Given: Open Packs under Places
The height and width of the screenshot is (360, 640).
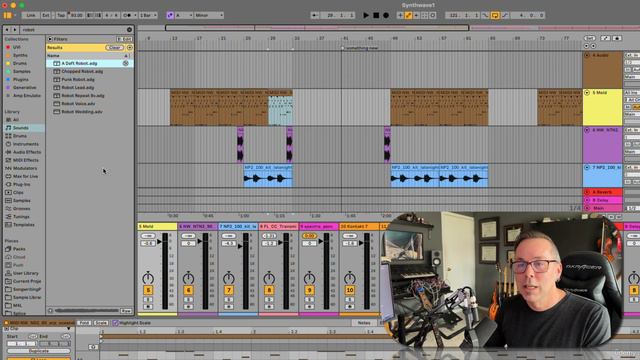Looking at the screenshot, I should (19, 249).
